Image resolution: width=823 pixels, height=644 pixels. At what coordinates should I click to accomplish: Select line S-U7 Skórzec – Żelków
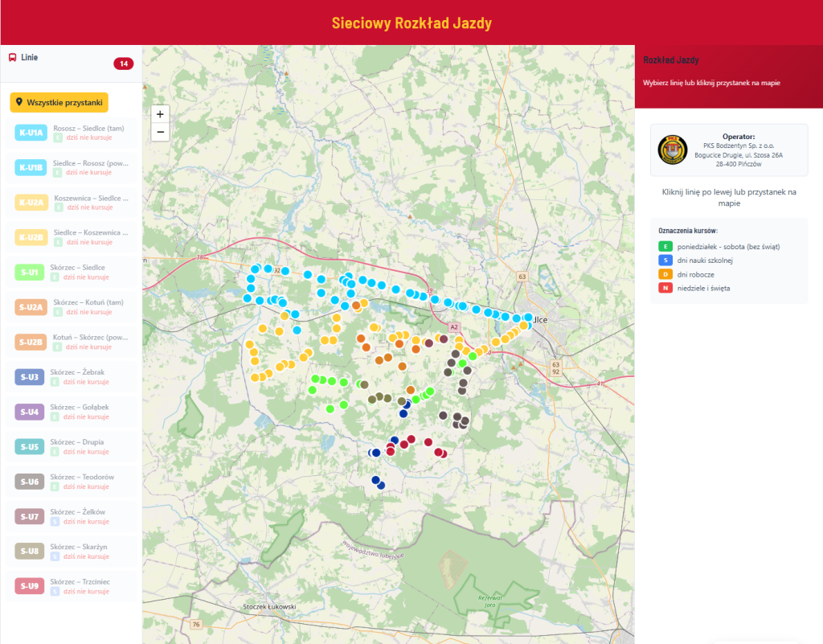pos(71,516)
